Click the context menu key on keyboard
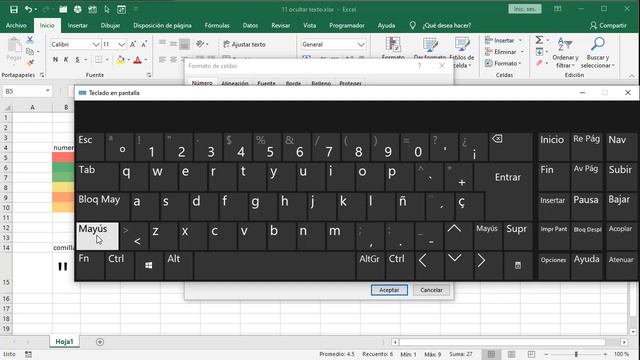This screenshot has width=640, height=360. (518, 266)
